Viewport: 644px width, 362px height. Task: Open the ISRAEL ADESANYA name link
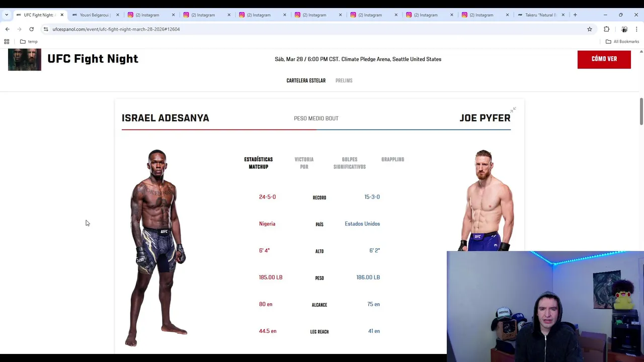pyautogui.click(x=165, y=118)
